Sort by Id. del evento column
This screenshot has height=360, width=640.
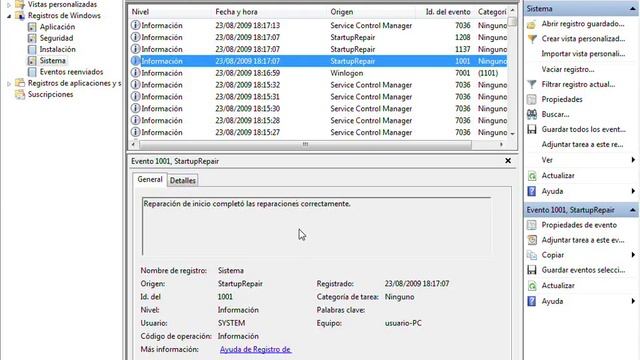[x=448, y=12]
